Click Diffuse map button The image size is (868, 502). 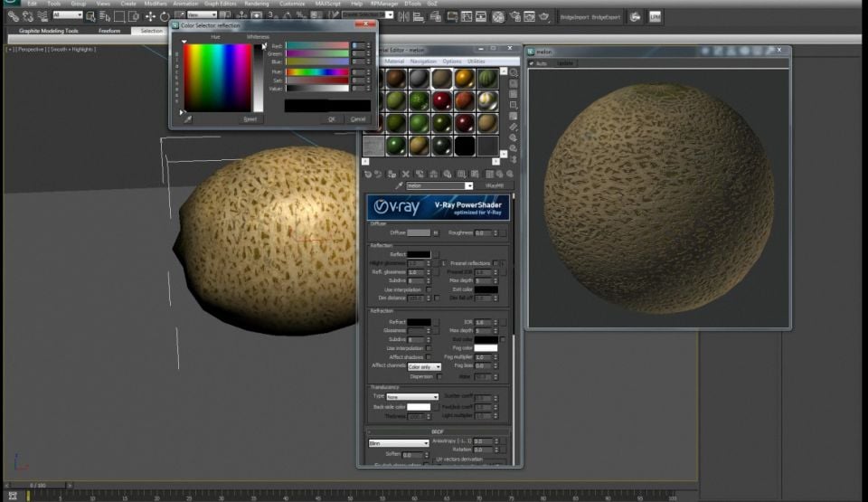(436, 233)
